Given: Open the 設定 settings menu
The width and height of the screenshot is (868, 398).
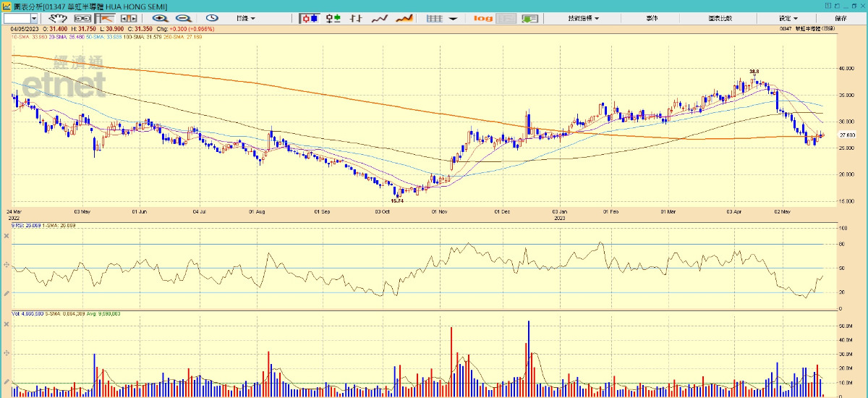Looking at the screenshot, I should pos(788,18).
